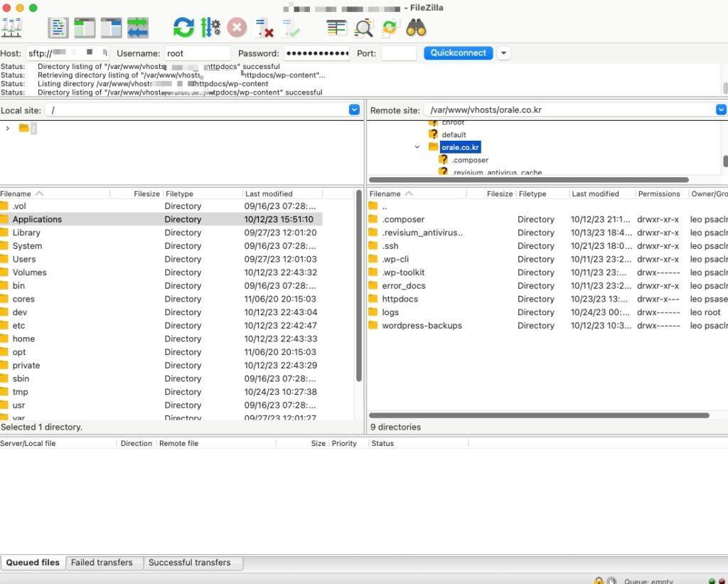Click into the Port input field

pyautogui.click(x=399, y=53)
